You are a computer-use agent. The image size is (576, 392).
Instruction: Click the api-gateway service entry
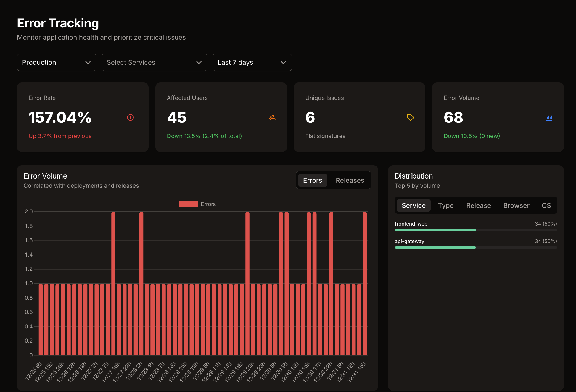pos(409,241)
